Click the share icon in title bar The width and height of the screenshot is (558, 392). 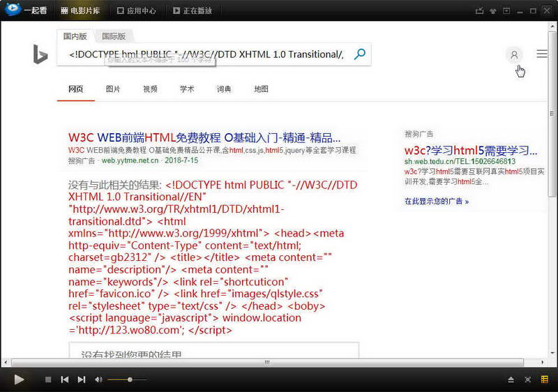479,10
